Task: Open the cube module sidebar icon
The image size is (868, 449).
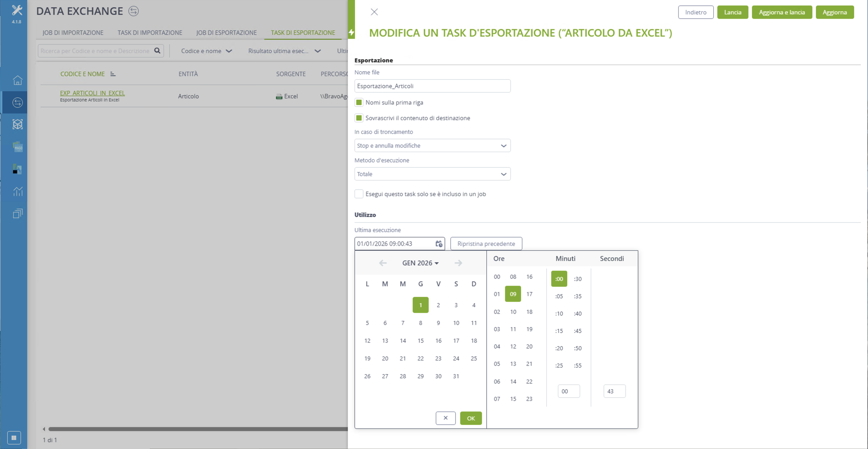Action: [x=18, y=124]
